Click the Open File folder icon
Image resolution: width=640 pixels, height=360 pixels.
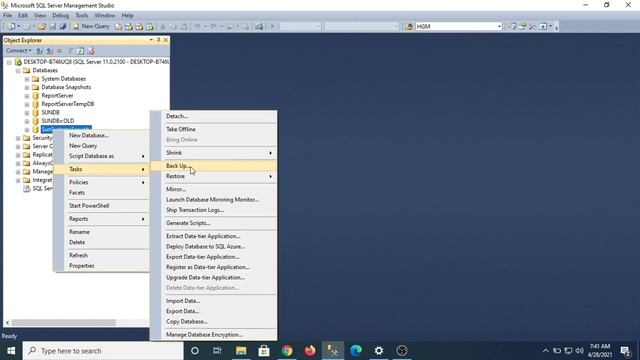42,26
